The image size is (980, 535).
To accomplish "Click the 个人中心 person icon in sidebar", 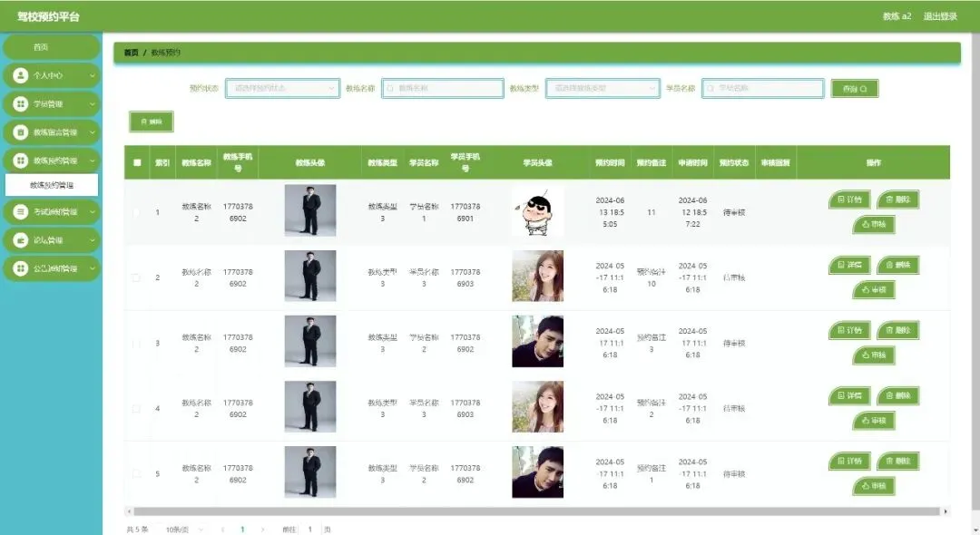I will pyautogui.click(x=21, y=75).
